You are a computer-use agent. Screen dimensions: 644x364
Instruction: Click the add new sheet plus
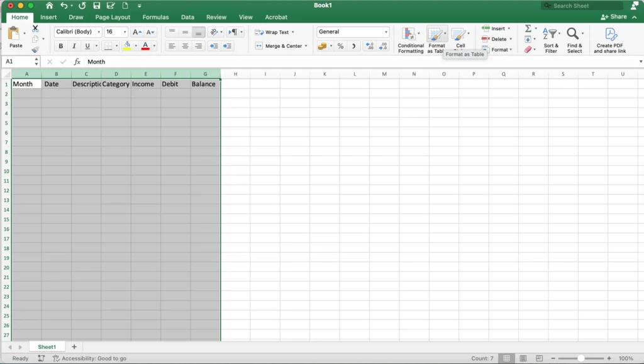[x=74, y=346]
